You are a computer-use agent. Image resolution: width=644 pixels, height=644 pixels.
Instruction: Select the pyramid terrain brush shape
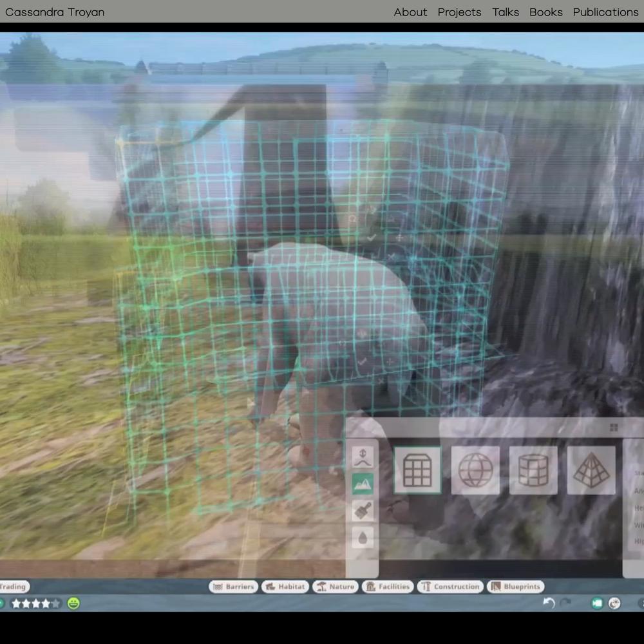pyautogui.click(x=591, y=470)
